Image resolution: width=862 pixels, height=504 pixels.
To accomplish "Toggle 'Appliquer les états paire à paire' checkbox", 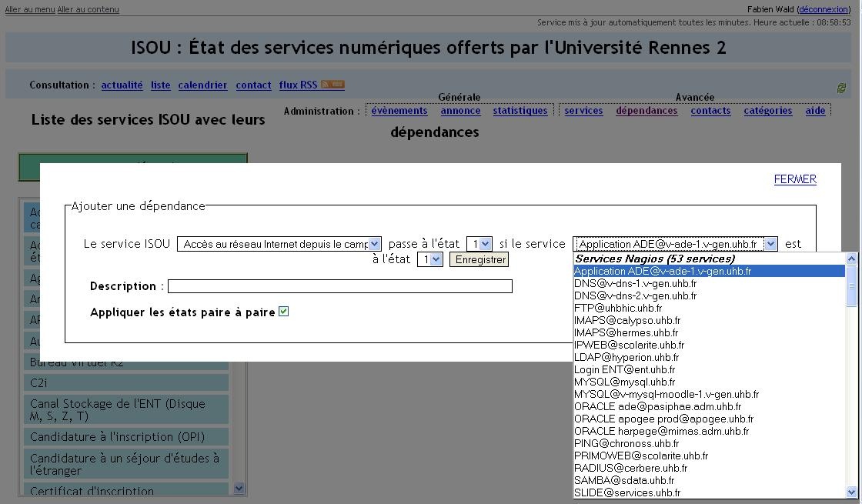I will [x=283, y=312].
